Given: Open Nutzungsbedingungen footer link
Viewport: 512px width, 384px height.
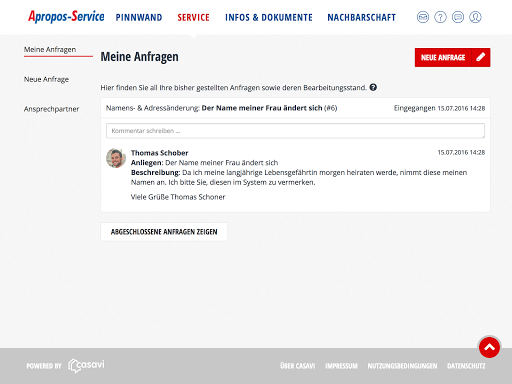Looking at the screenshot, I should tap(402, 366).
